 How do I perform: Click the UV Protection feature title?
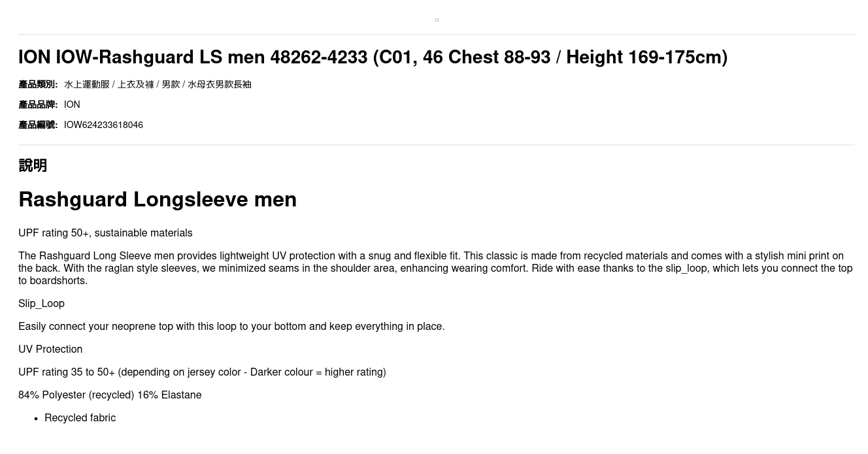point(50,349)
